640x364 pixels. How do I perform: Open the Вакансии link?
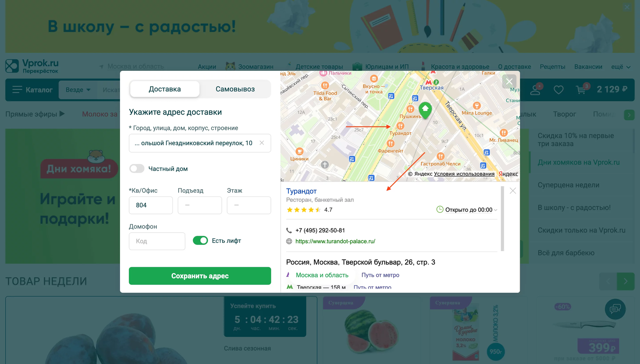(x=588, y=67)
